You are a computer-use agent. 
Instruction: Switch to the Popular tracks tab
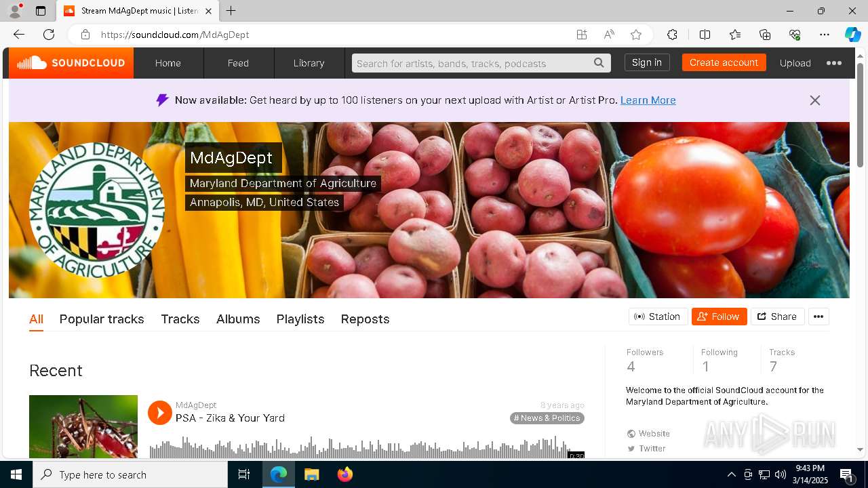coord(102,319)
